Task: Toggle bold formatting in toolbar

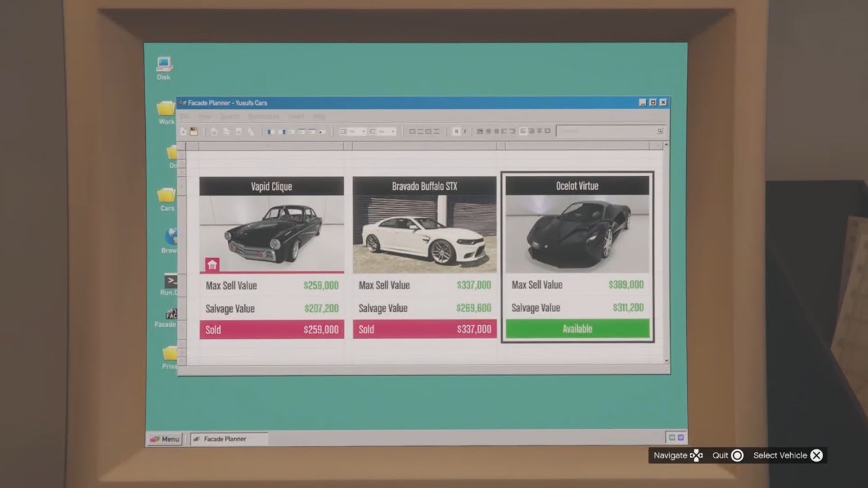Action: (x=456, y=131)
